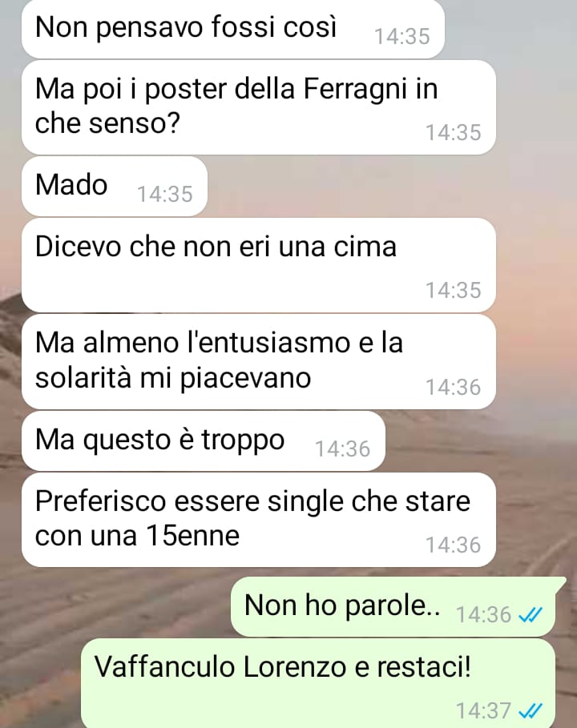Tap the 14:36 timestamp beside "Non ho parole.."
This screenshot has height=728, width=577.
pos(483,615)
